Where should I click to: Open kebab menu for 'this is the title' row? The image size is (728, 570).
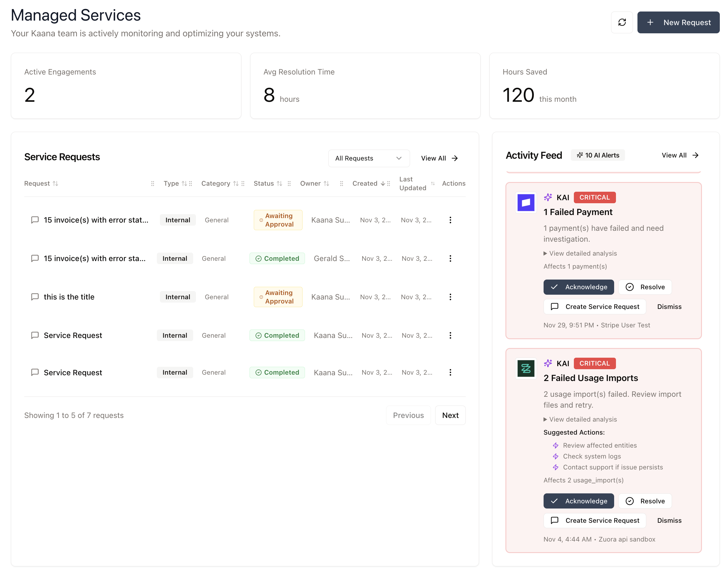450,297
